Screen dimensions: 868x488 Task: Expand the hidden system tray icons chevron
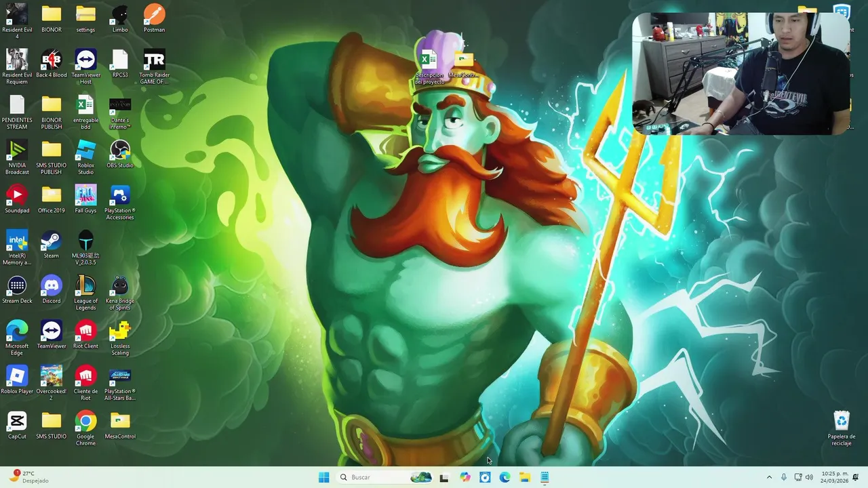769,477
